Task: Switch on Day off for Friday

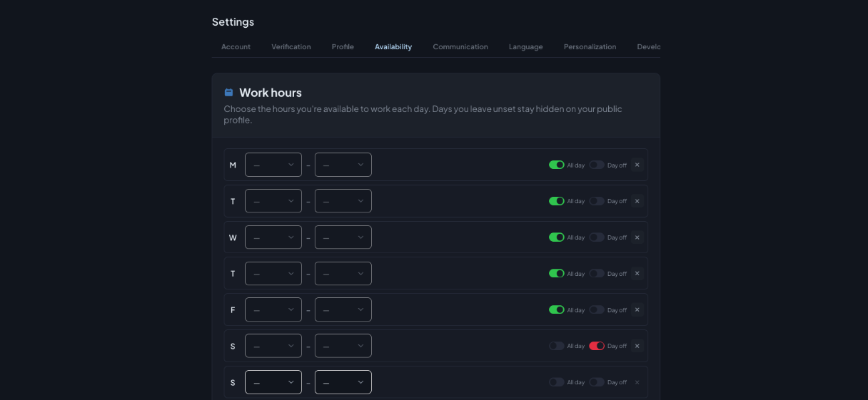Action: pos(597,310)
